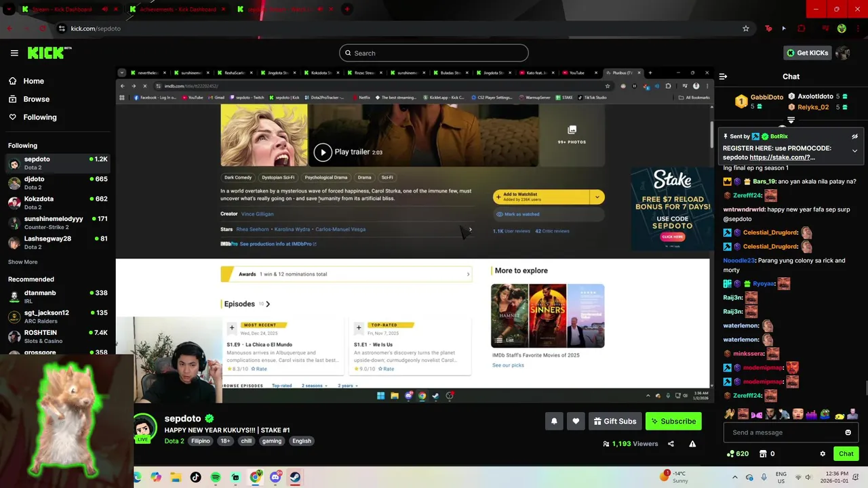The height and width of the screenshot is (488, 868).
Task: Open the Kick hamburger sidebar menu
Action: [14, 53]
